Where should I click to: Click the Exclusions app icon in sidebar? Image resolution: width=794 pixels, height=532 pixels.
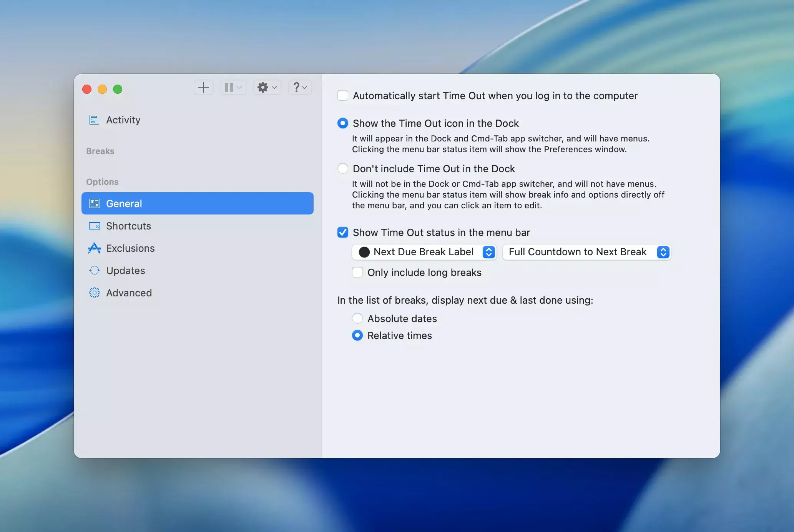point(94,248)
